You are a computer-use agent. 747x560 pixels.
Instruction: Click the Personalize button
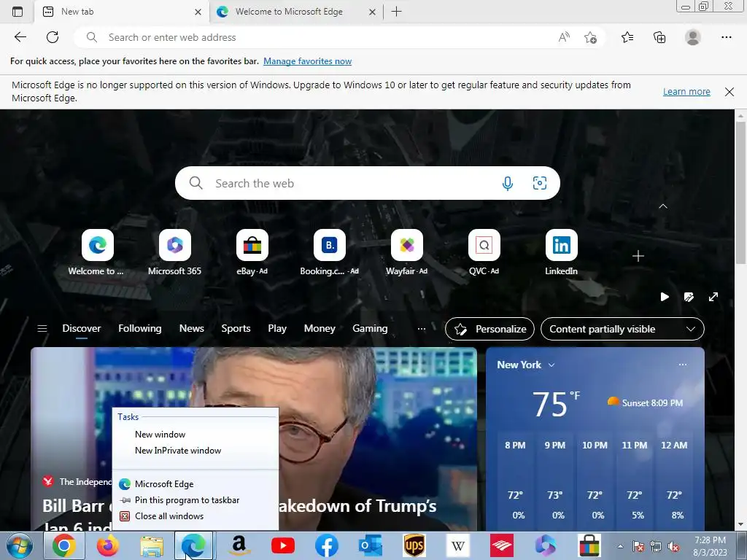click(x=489, y=329)
